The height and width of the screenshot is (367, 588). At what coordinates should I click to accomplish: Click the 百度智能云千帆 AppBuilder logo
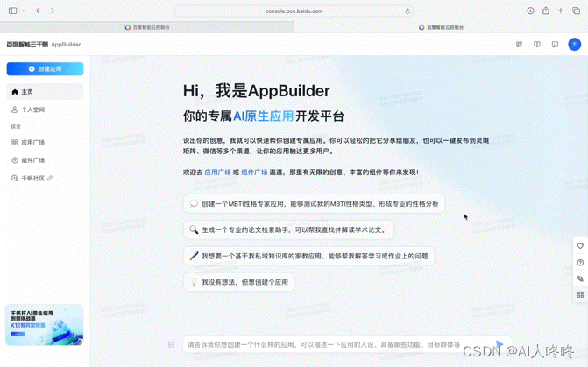click(44, 45)
